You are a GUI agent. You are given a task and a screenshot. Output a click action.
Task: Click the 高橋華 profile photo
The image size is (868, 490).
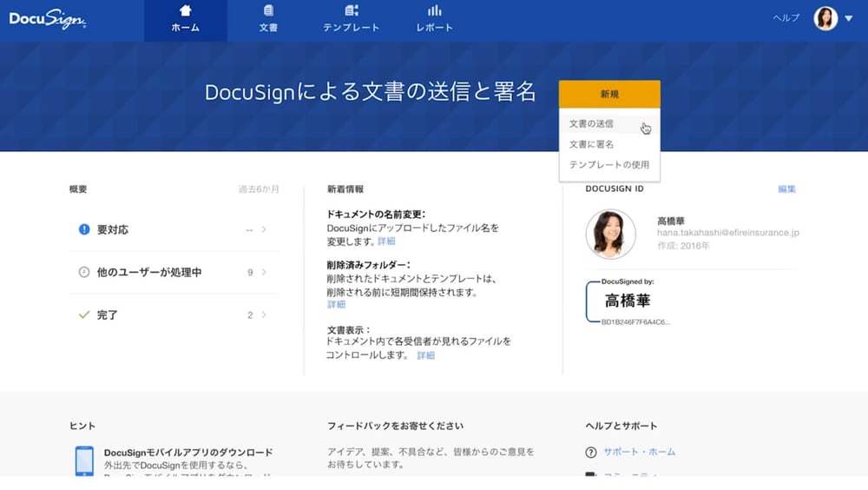pos(610,234)
